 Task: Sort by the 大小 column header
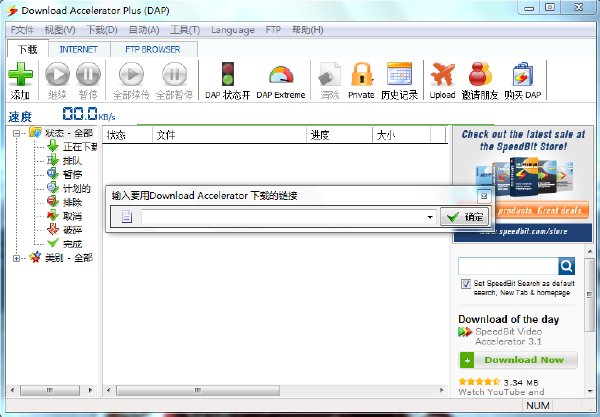(x=401, y=135)
